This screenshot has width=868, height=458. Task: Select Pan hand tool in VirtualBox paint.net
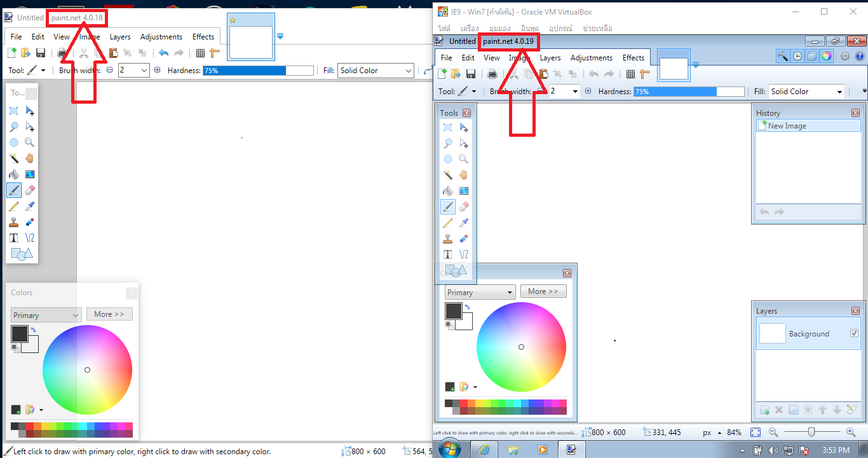(464, 175)
